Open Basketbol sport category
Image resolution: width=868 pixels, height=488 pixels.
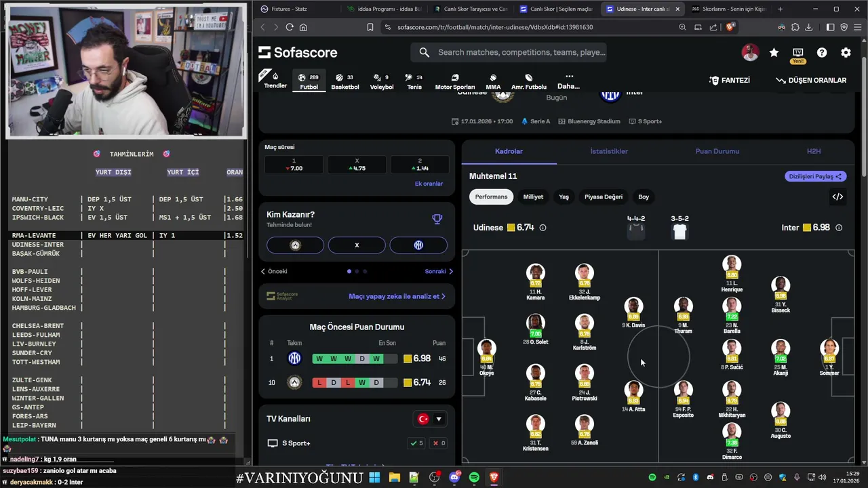[344, 81]
